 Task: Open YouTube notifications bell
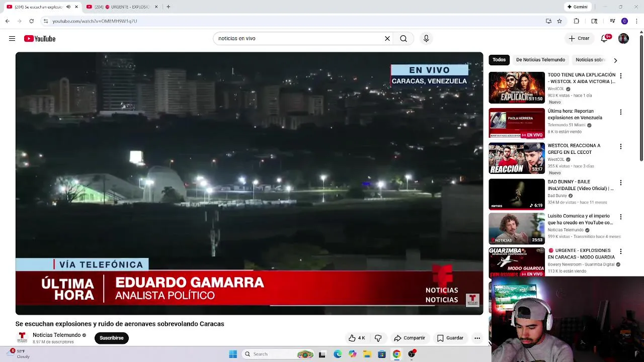pos(605,39)
